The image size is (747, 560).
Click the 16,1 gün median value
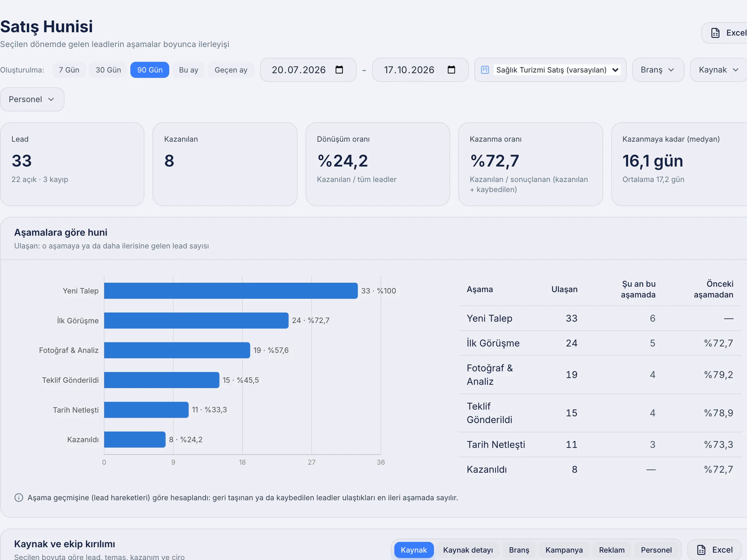point(653,161)
